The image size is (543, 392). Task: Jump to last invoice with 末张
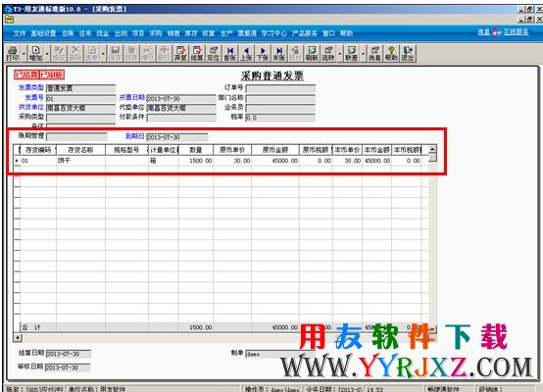(279, 53)
